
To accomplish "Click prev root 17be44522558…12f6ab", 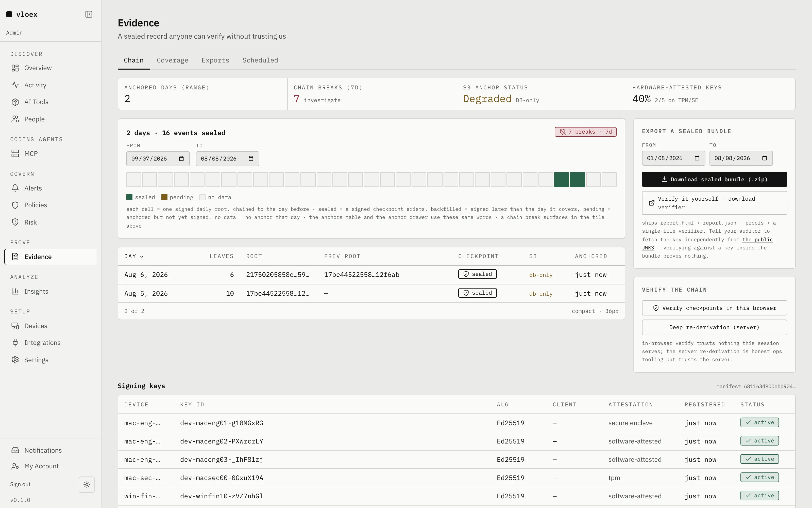I will pyautogui.click(x=362, y=275).
